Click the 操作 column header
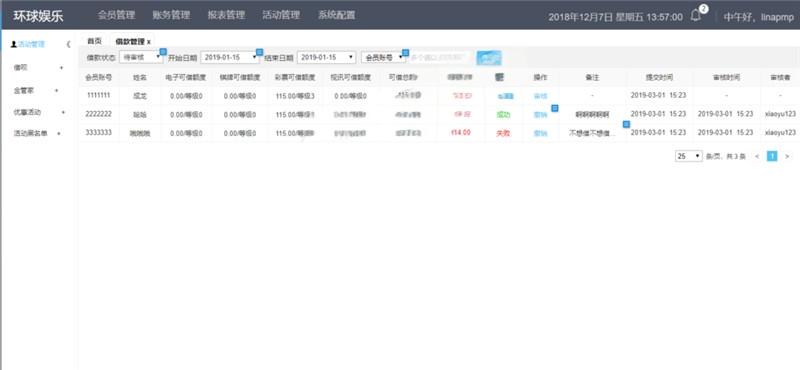Viewport: 800px width, 370px height. [540, 78]
